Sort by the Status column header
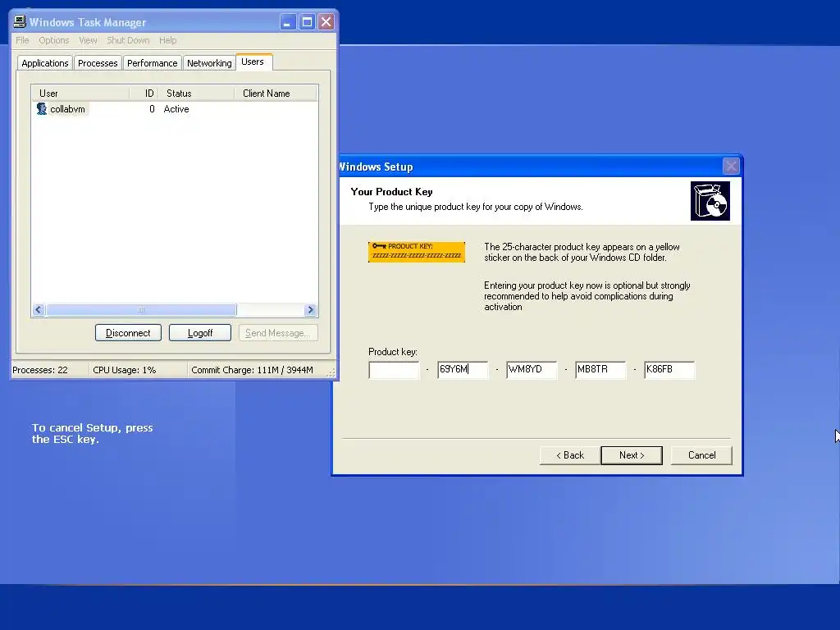 (x=196, y=94)
